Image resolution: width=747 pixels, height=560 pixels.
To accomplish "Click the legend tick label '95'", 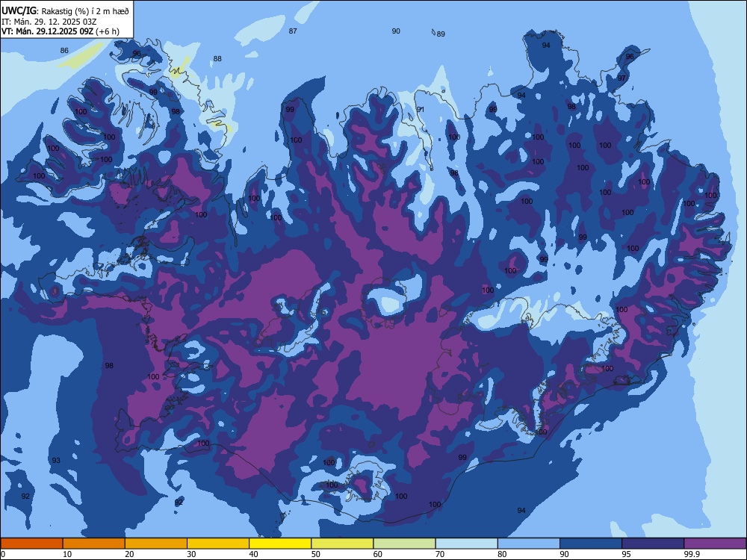I will [x=627, y=554].
